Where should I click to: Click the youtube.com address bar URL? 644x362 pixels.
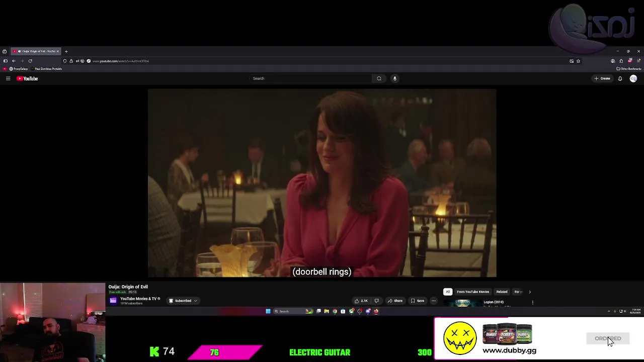(121, 61)
